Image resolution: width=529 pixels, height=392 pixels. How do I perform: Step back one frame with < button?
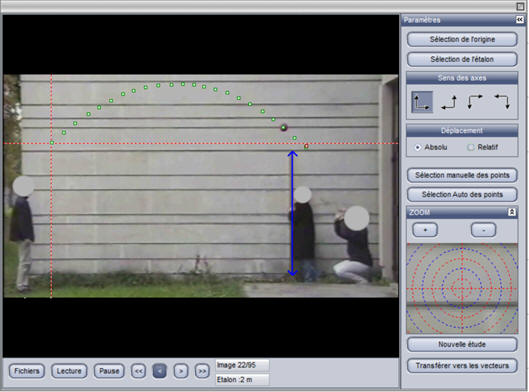pyautogui.click(x=160, y=371)
